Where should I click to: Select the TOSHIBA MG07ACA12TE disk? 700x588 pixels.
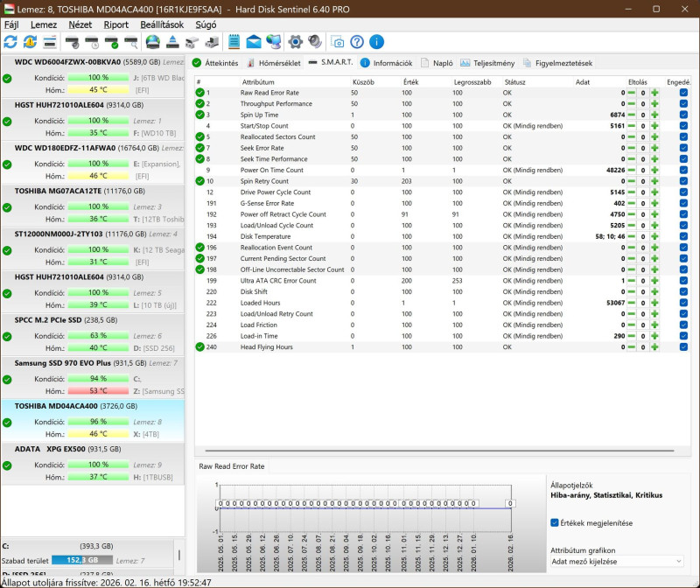click(93, 205)
